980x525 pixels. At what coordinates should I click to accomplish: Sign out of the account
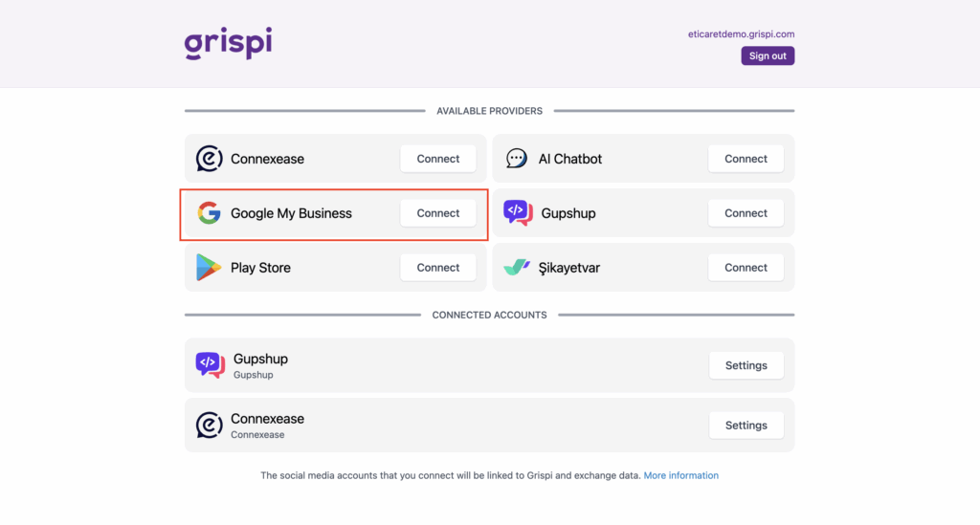tap(768, 55)
